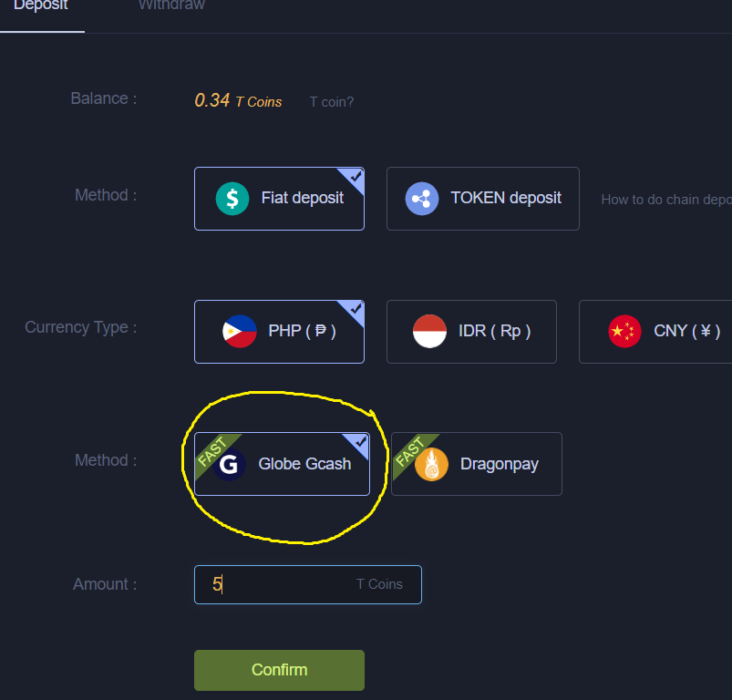Click the blue share TOKEN deposit icon

421,199
